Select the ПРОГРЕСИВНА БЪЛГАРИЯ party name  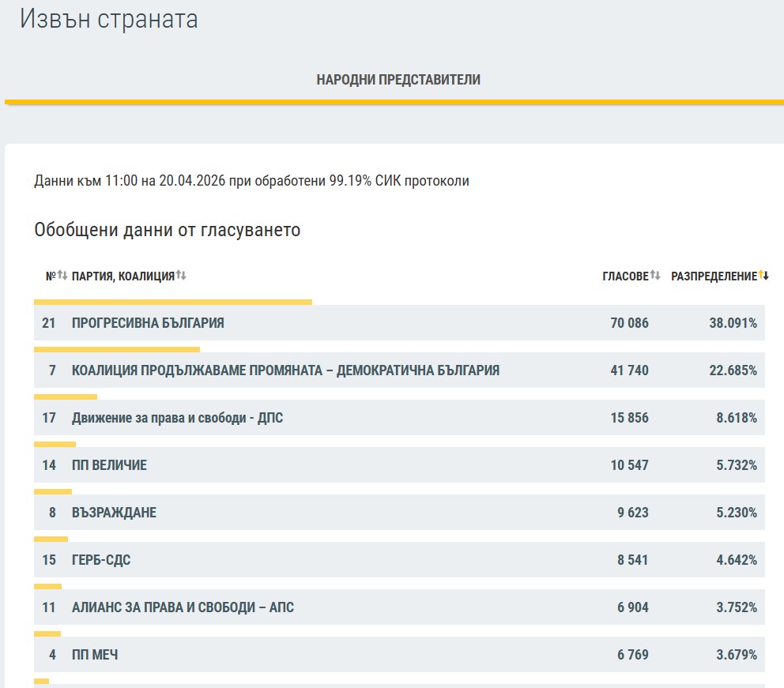coord(148,323)
